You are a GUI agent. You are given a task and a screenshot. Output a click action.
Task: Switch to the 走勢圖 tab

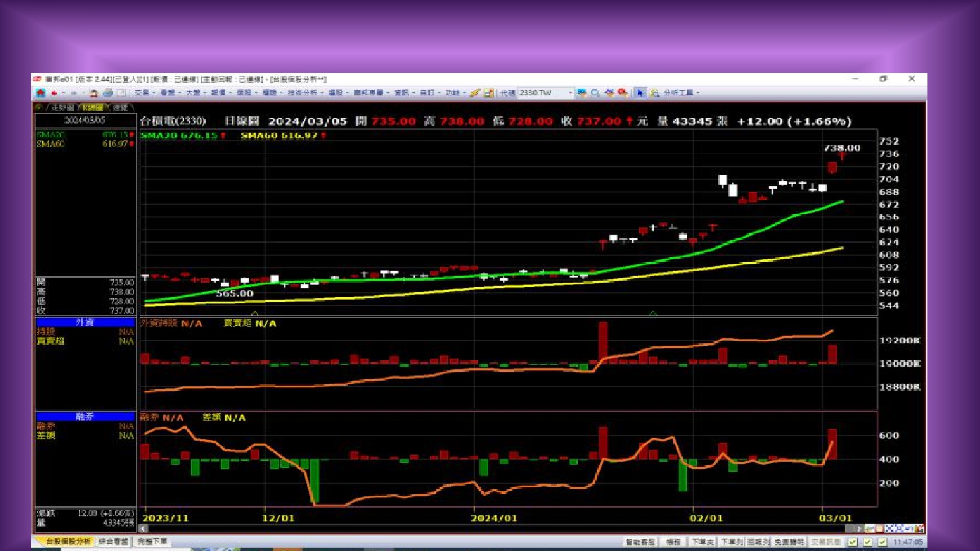click(x=62, y=107)
